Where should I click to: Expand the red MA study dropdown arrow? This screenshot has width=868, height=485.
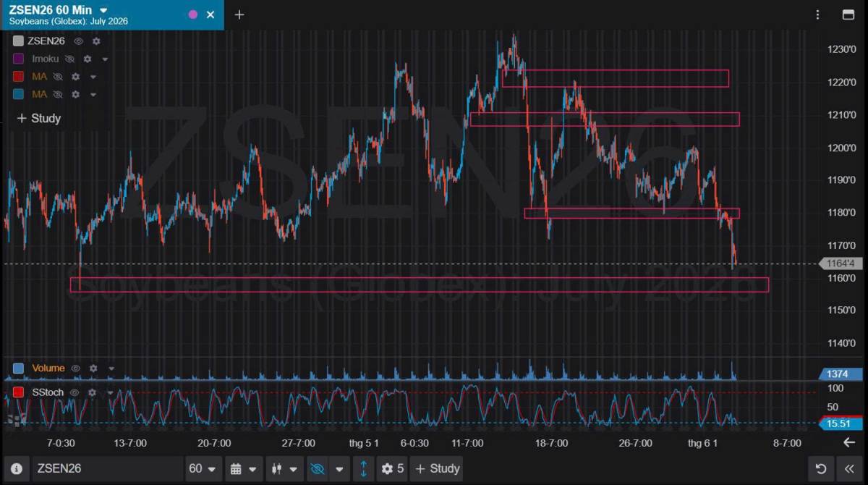tap(93, 77)
